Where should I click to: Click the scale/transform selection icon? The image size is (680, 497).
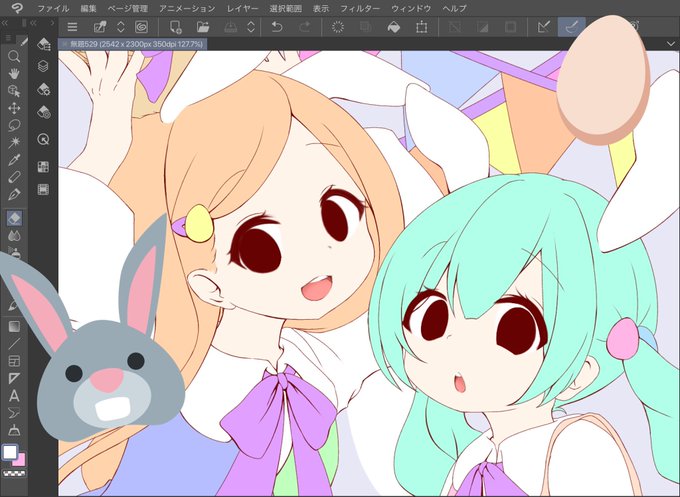pos(421,27)
